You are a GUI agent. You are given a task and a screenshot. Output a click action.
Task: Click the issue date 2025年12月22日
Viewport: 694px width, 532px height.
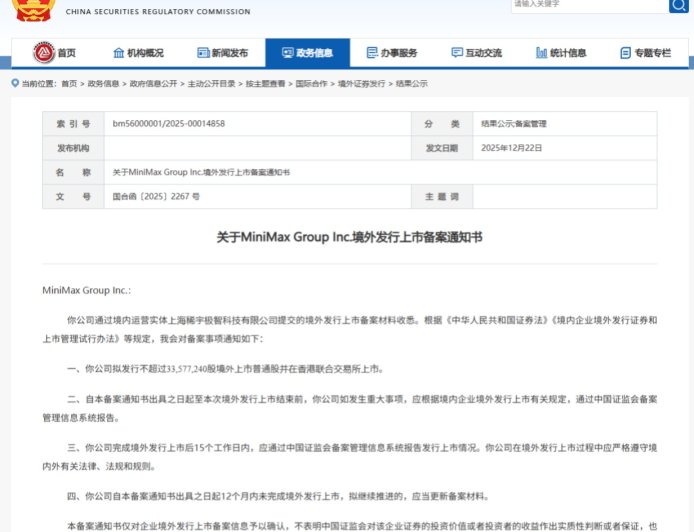(x=511, y=148)
